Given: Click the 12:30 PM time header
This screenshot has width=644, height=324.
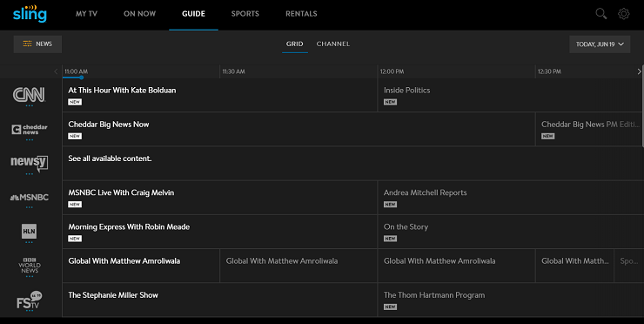Looking at the screenshot, I should click(x=549, y=71).
